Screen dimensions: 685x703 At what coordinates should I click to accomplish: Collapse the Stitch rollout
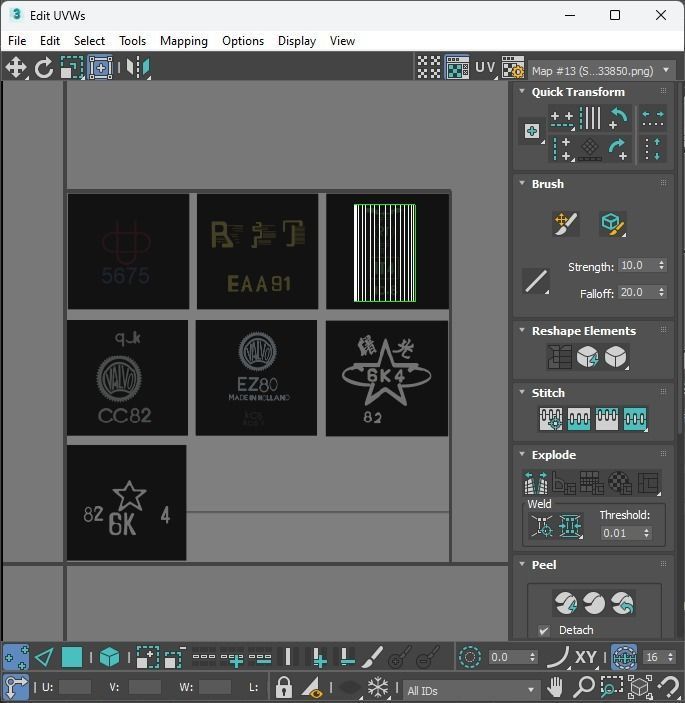(x=522, y=392)
